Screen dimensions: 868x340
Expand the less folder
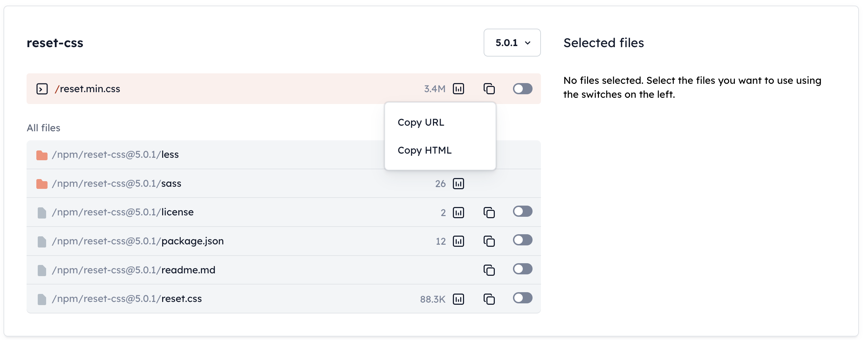coord(169,155)
